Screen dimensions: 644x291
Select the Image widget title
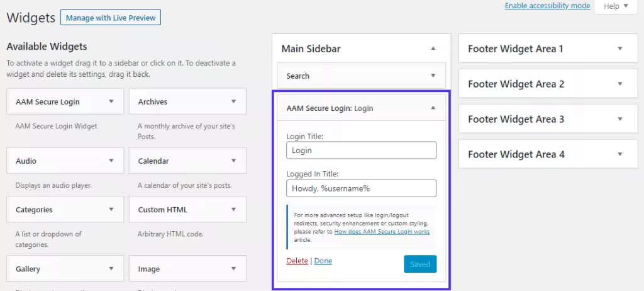148,269
